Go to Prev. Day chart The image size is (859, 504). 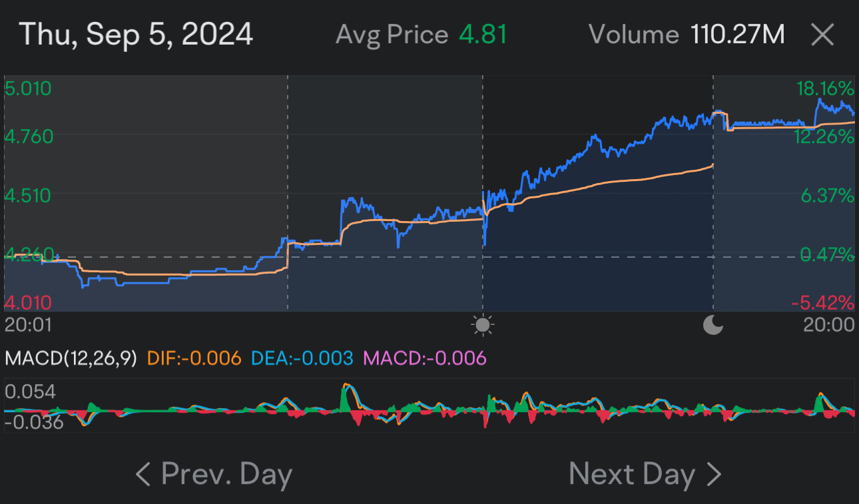click(214, 474)
